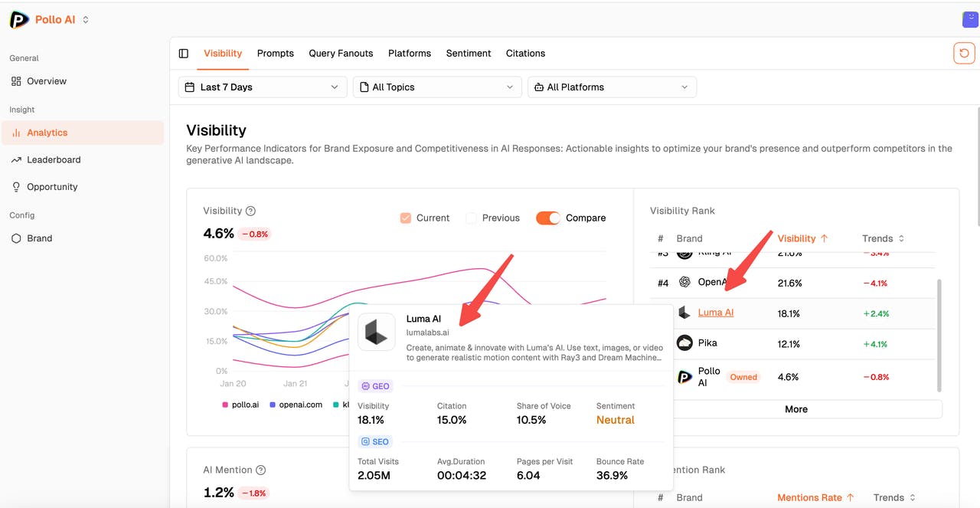This screenshot has height=508, width=980.
Task: Click lumalabs.ai in the popup
Action: [427, 333]
